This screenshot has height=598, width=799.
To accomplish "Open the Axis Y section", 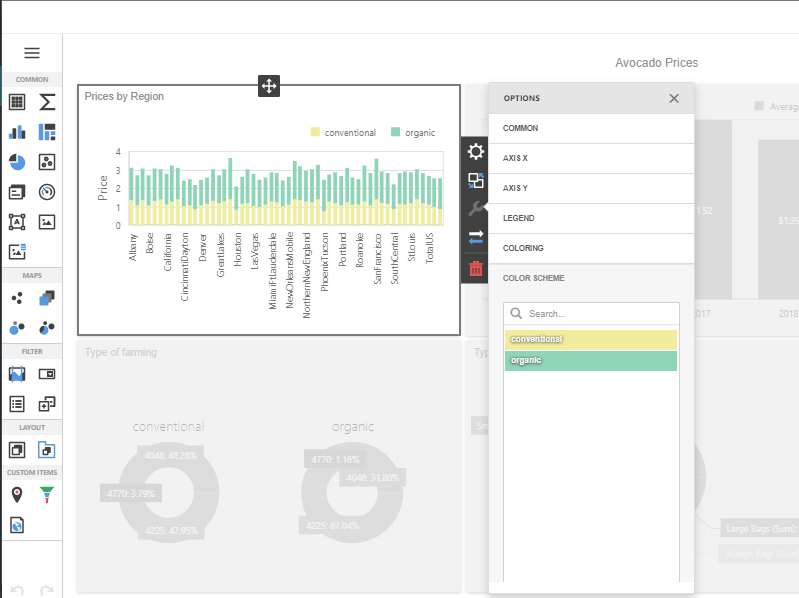I will [x=590, y=188].
